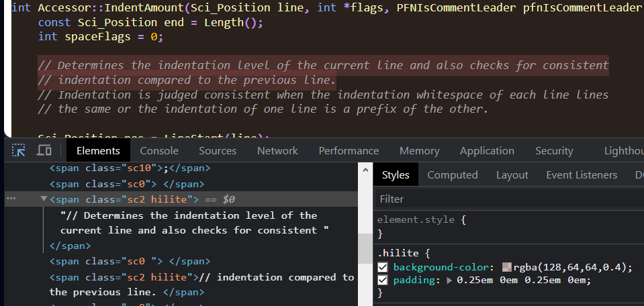The height and width of the screenshot is (306, 644).
Task: Click the DOM tree scrollbar thumb
Action: point(365,248)
